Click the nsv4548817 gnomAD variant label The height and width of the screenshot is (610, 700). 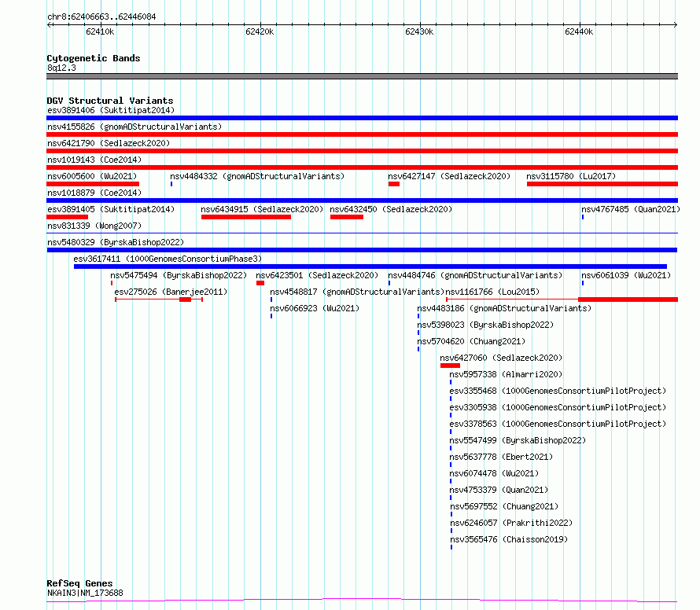tap(357, 292)
